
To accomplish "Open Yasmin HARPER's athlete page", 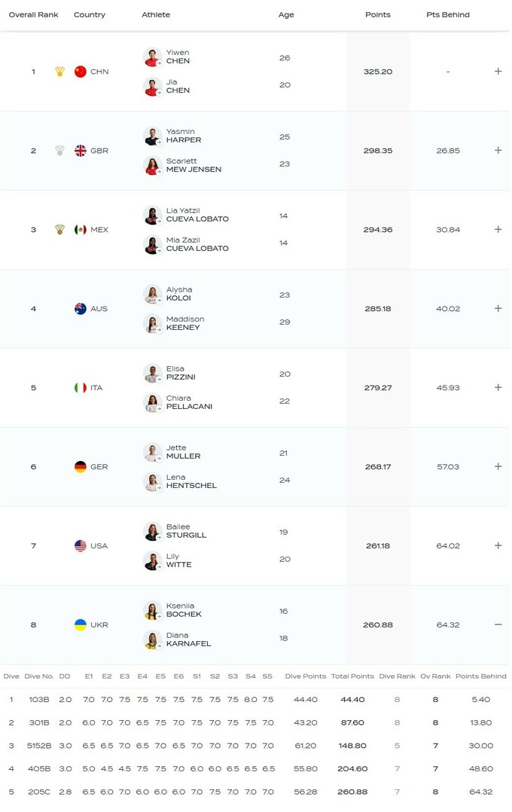I will (183, 136).
